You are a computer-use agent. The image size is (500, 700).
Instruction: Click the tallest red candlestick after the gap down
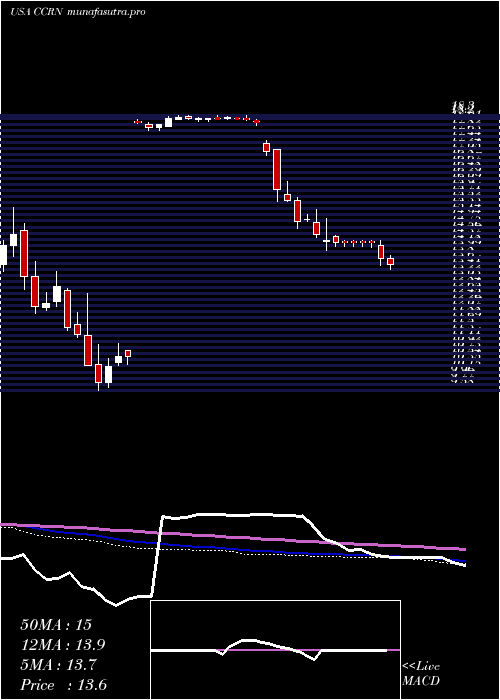point(277,170)
